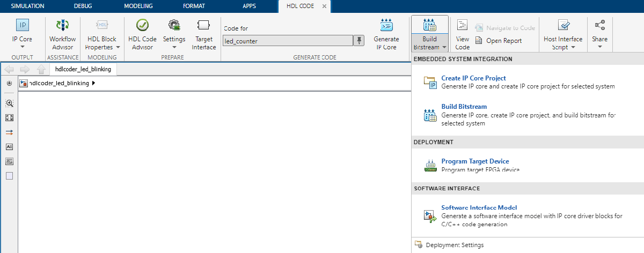Click the Software Interface Model icon
Viewport: 644px width, 253px height.
tap(430, 215)
